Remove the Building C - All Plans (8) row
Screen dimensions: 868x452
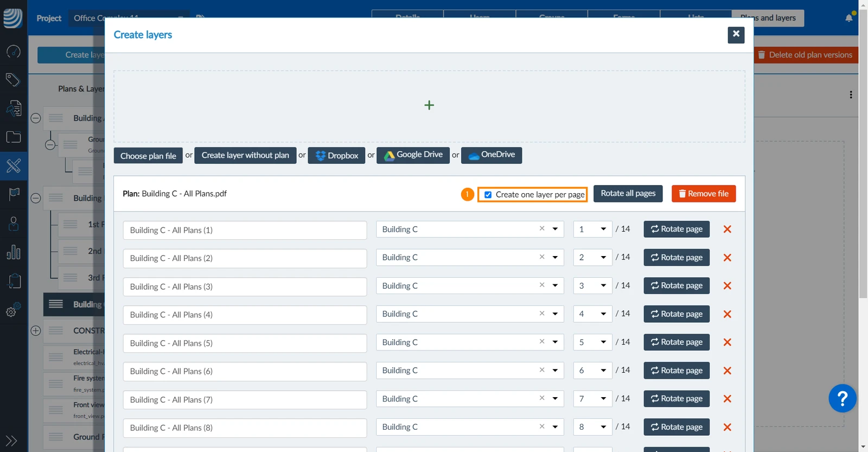727,428
